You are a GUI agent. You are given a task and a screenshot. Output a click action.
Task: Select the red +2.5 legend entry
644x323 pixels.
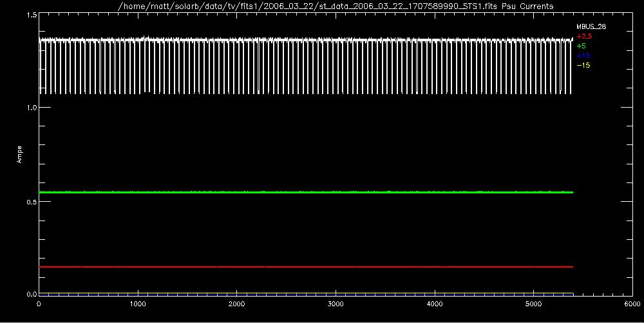[584, 36]
